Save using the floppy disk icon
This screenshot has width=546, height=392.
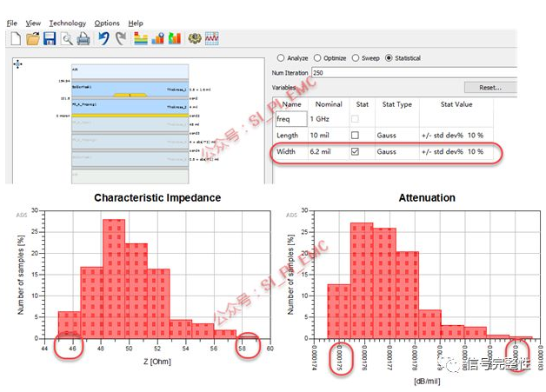point(50,38)
